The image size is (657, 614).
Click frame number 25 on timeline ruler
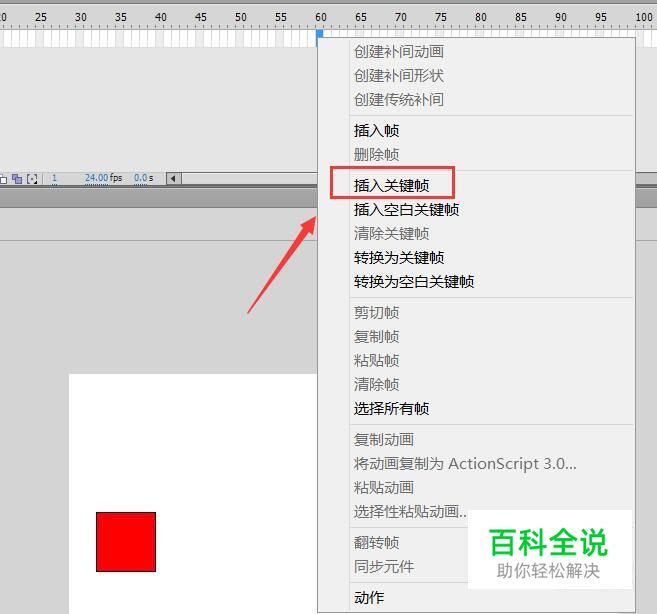pos(41,17)
